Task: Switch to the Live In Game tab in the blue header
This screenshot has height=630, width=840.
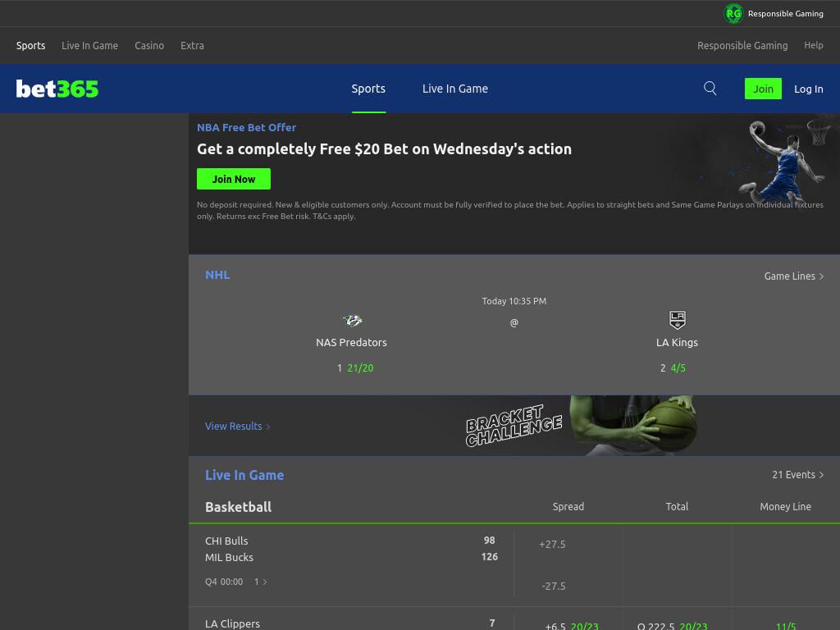Action: (x=454, y=89)
